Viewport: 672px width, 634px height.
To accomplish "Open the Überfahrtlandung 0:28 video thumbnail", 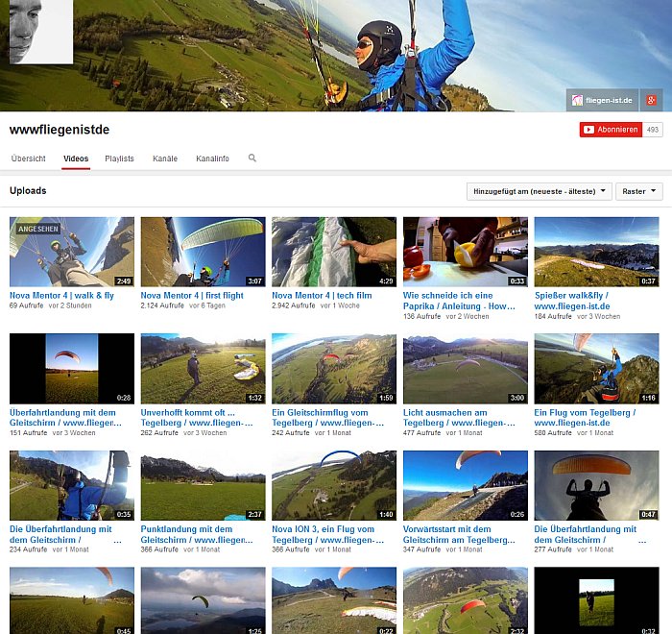I will [72, 369].
